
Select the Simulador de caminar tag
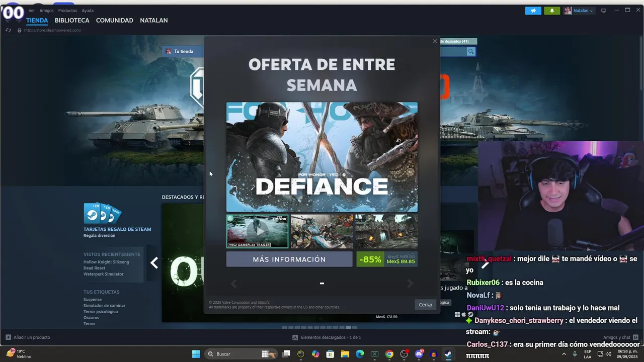pyautogui.click(x=104, y=306)
